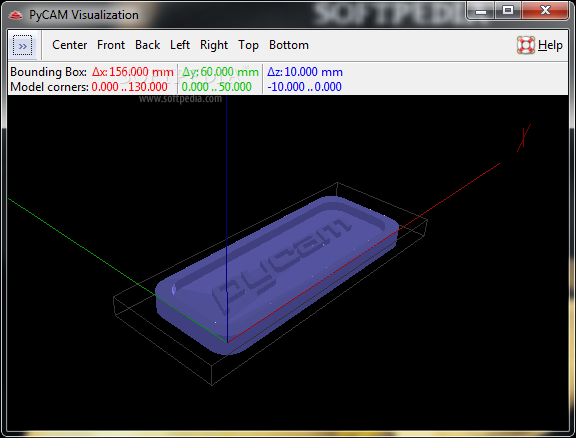Image resolution: width=576 pixels, height=438 pixels.
Task: Click the Δy: 60.000 mm value
Action: (x=220, y=72)
